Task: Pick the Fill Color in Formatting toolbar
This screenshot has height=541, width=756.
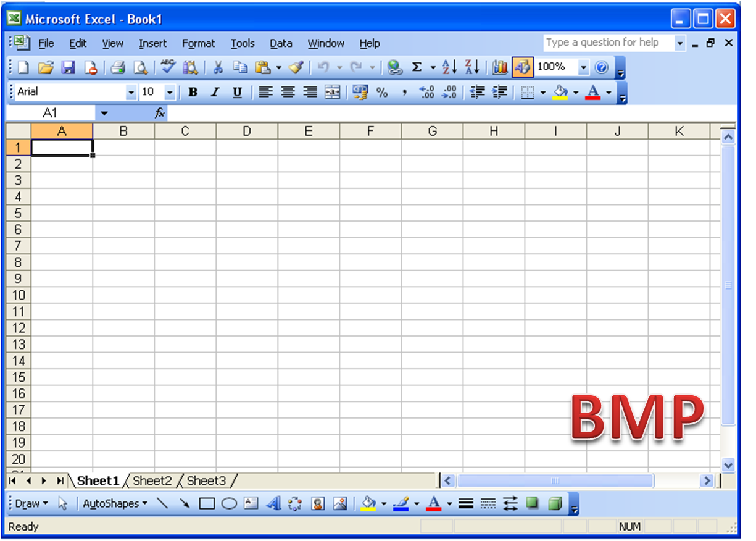Action: [560, 93]
